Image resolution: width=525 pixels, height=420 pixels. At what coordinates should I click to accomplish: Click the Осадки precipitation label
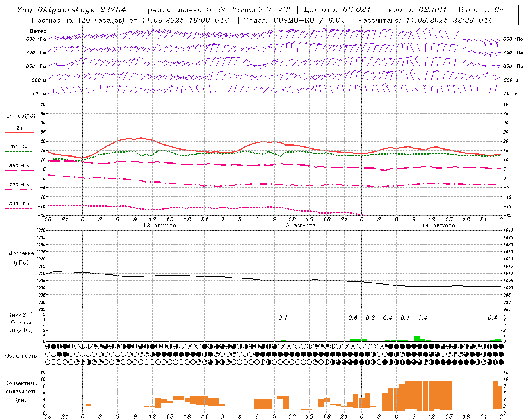pyautogui.click(x=21, y=322)
